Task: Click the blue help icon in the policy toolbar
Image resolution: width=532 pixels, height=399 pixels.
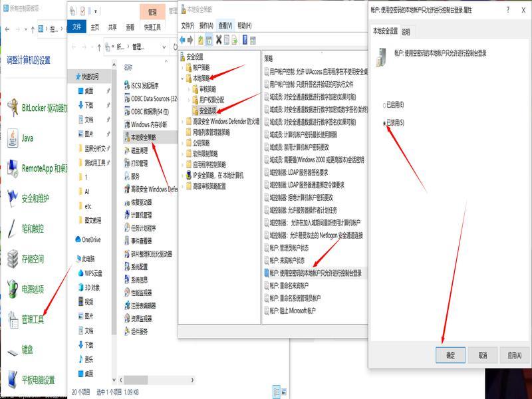Action: 245,40
